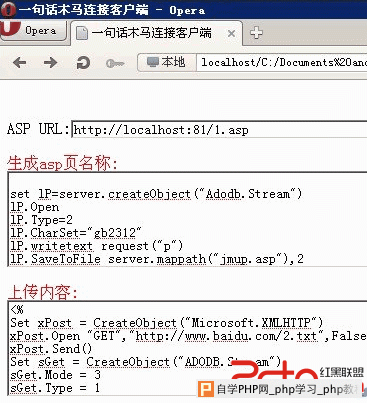The width and height of the screenshot is (367, 403).
Task: Close the 一句话木马连接客户端 tab
Action: (231, 33)
